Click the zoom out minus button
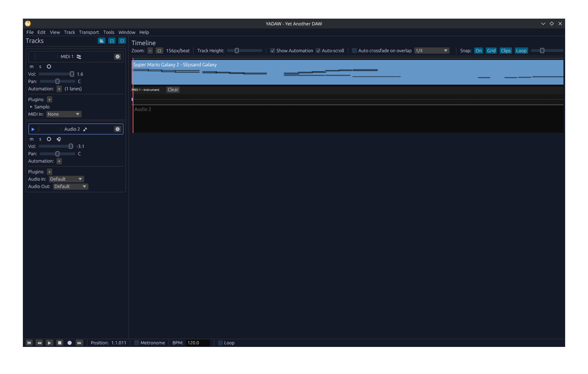Image resolution: width=588 pixels, height=374 pixels. pyautogui.click(x=150, y=51)
